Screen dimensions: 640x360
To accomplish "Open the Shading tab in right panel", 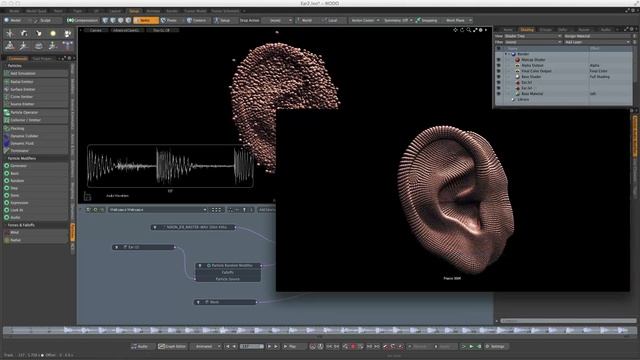I will coord(527,29).
